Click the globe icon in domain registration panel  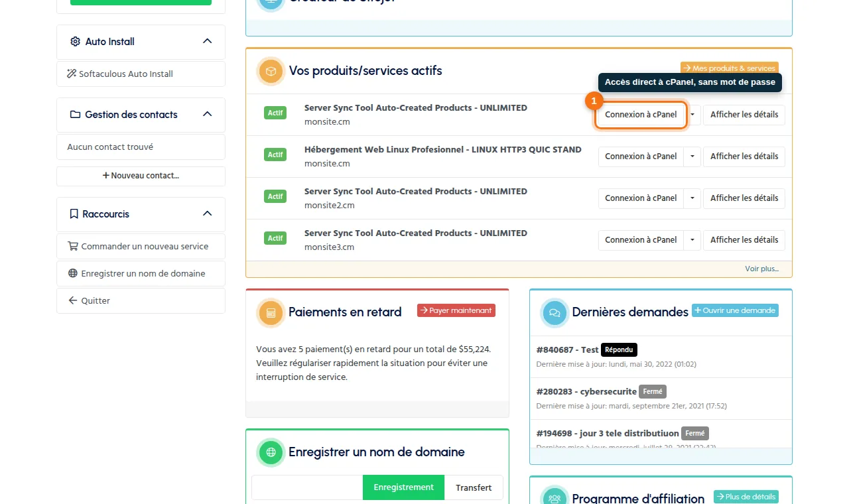tap(271, 453)
